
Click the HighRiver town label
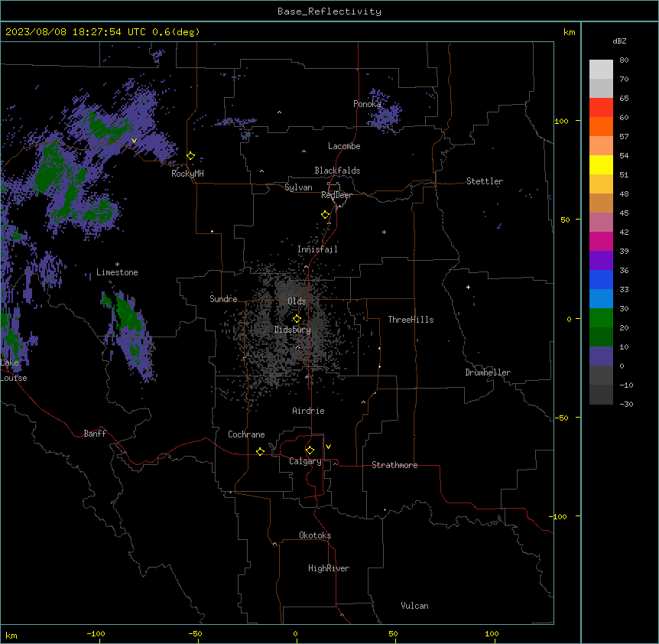[329, 568]
